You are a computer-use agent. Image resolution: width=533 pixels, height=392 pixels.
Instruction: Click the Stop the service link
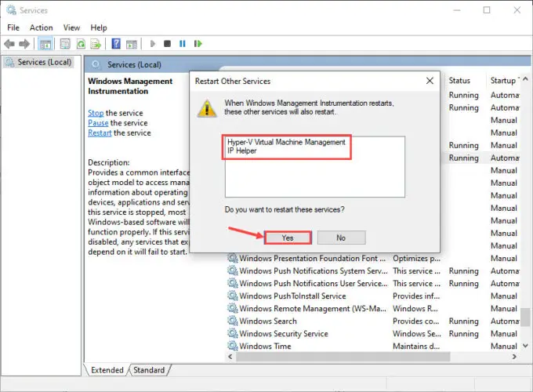[96, 113]
